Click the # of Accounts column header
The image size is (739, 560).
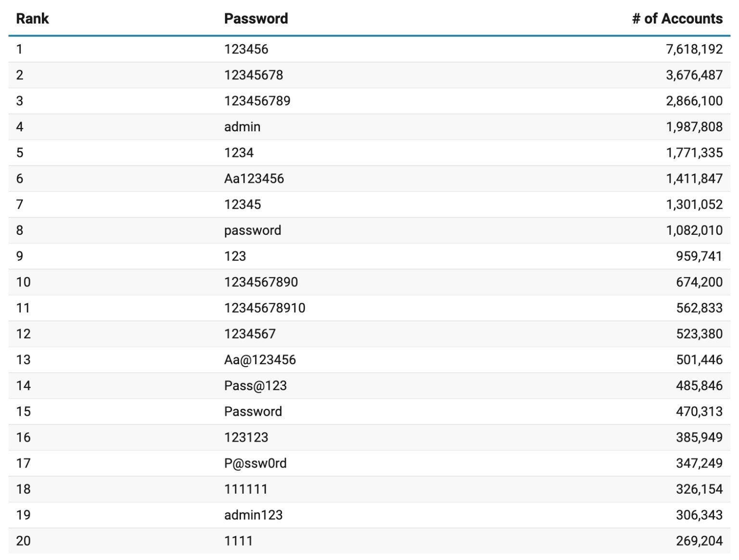tap(677, 19)
